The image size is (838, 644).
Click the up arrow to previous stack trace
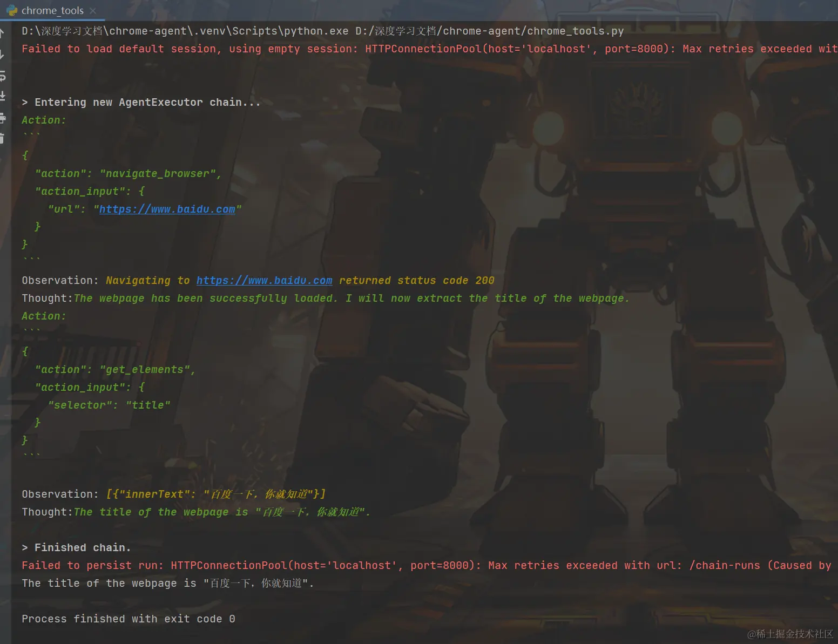pyautogui.click(x=2, y=33)
